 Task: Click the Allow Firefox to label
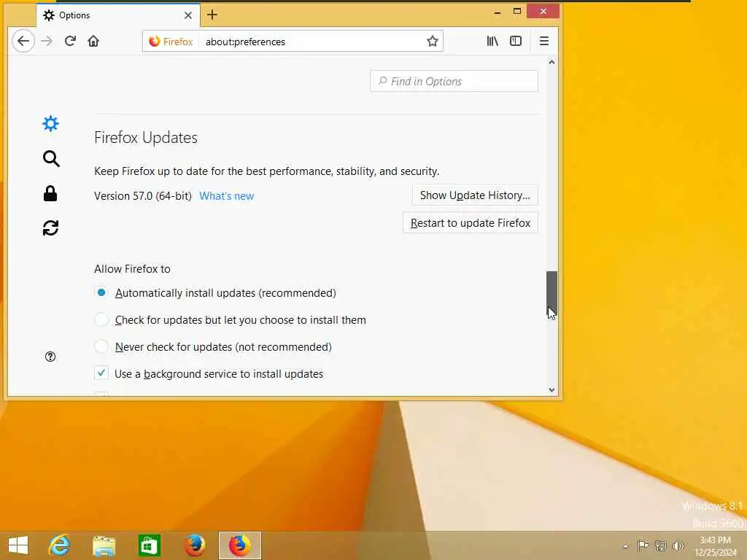132,269
